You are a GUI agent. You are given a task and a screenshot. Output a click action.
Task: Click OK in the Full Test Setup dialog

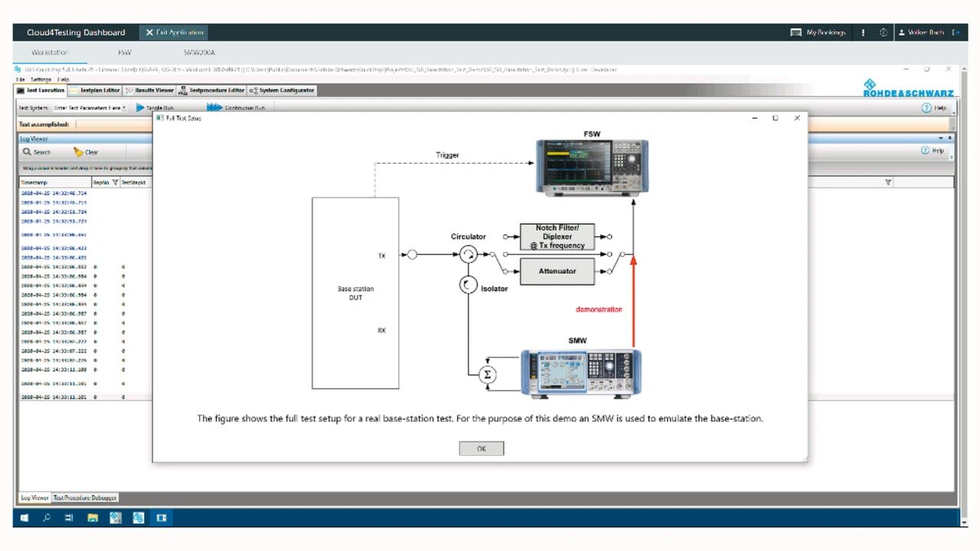tap(481, 448)
